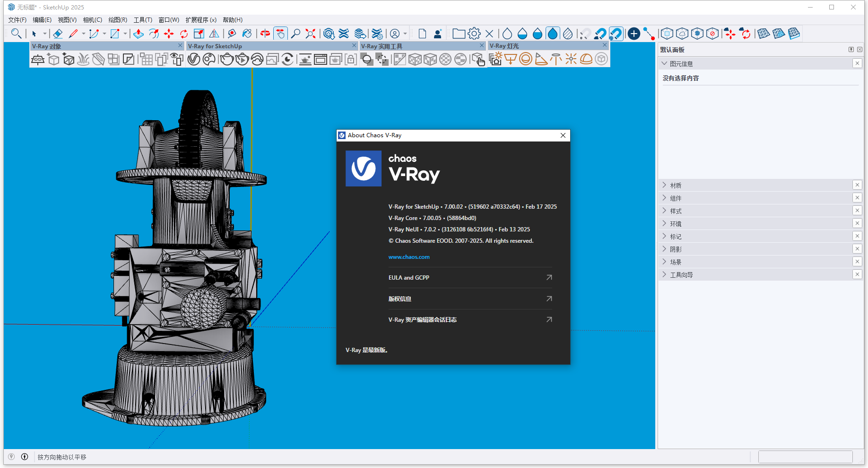Open the Arc tool dropdown arrow
This screenshot has height=468, width=868.
104,34
